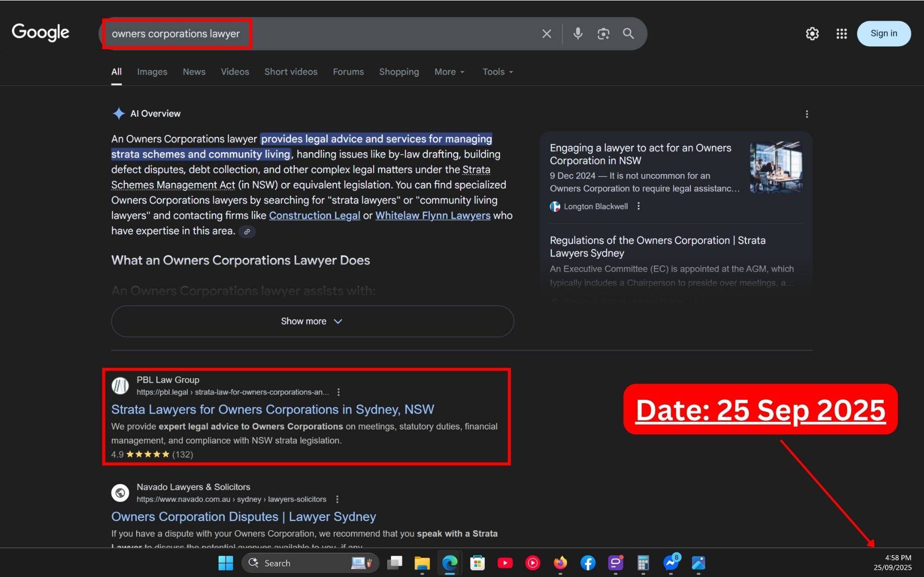
Task: Click the Sign in button
Action: (x=883, y=34)
